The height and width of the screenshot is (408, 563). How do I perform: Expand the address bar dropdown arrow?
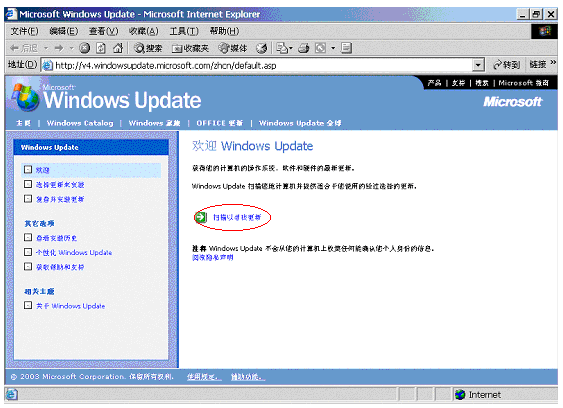pos(478,65)
